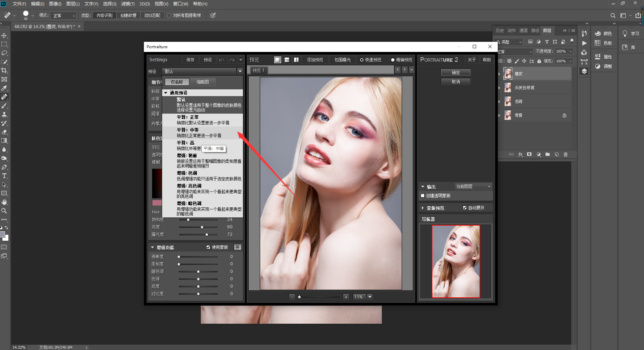Select the Zoom tool
The width and height of the screenshot is (644, 350).
pos(4,211)
